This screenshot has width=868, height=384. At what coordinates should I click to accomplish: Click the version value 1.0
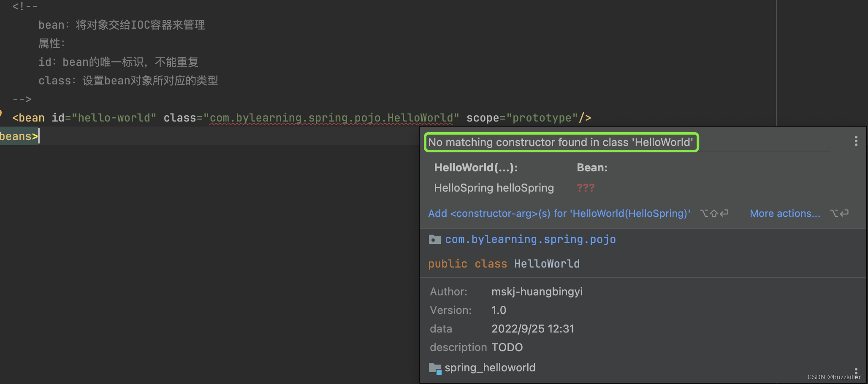(x=499, y=310)
